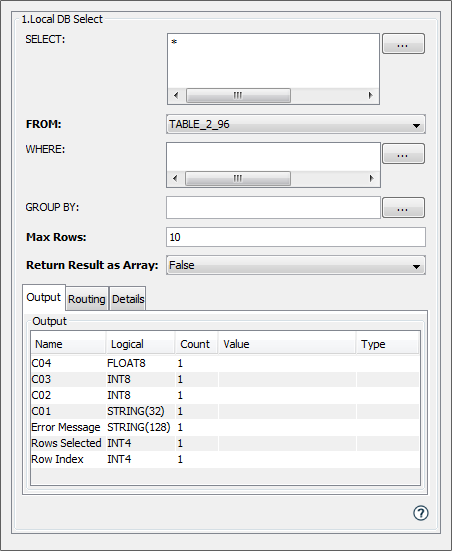Viewport: 452px width, 551px height.
Task: Expand the Return Result as Array dropdown
Action: point(296,265)
